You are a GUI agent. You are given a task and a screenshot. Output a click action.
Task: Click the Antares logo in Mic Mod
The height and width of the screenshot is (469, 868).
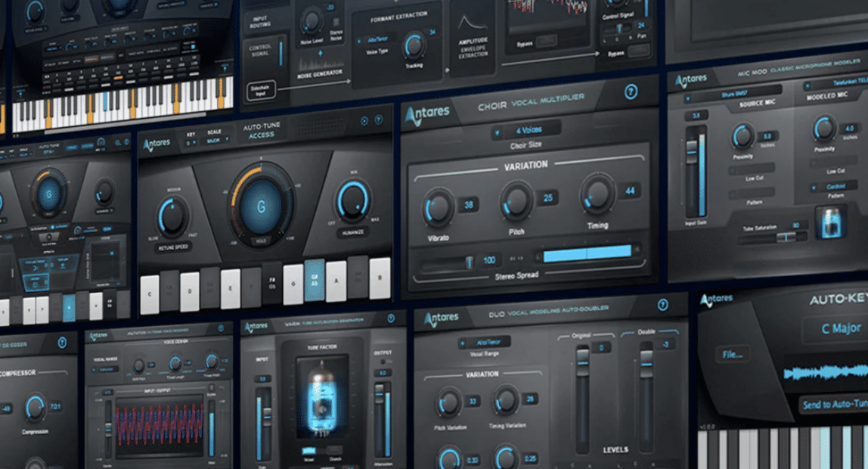[x=691, y=81]
